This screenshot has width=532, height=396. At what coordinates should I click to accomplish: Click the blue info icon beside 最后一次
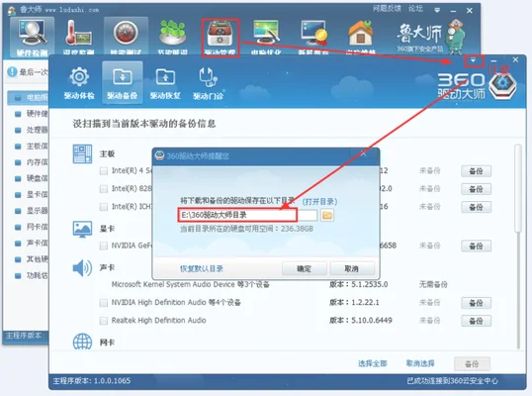[12, 71]
